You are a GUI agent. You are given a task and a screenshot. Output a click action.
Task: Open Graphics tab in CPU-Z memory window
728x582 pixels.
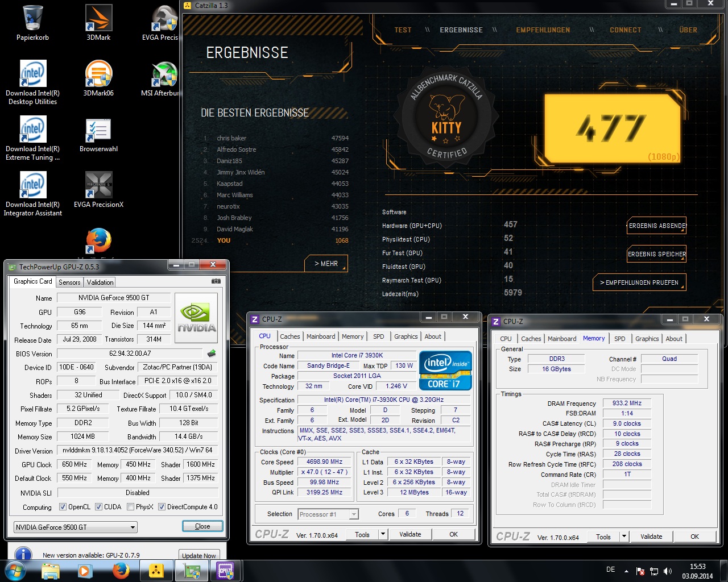[647, 339]
